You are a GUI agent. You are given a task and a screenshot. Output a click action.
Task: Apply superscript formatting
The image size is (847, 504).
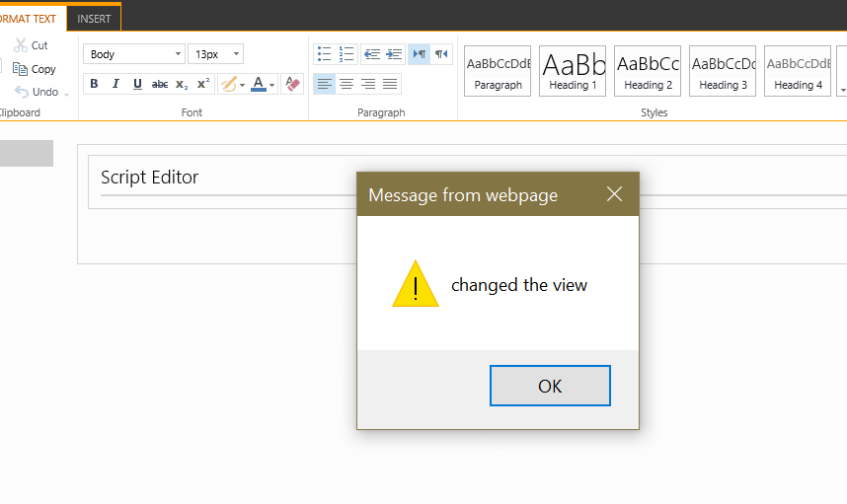(203, 84)
